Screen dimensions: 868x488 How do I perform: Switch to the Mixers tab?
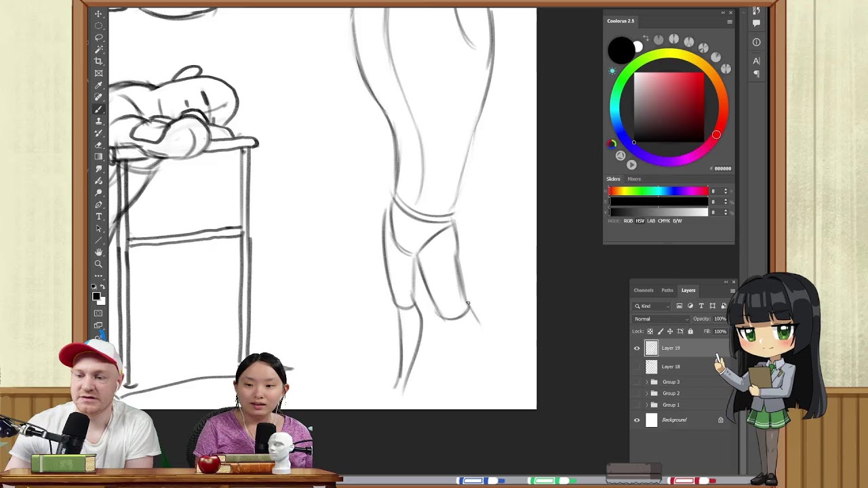click(x=634, y=179)
